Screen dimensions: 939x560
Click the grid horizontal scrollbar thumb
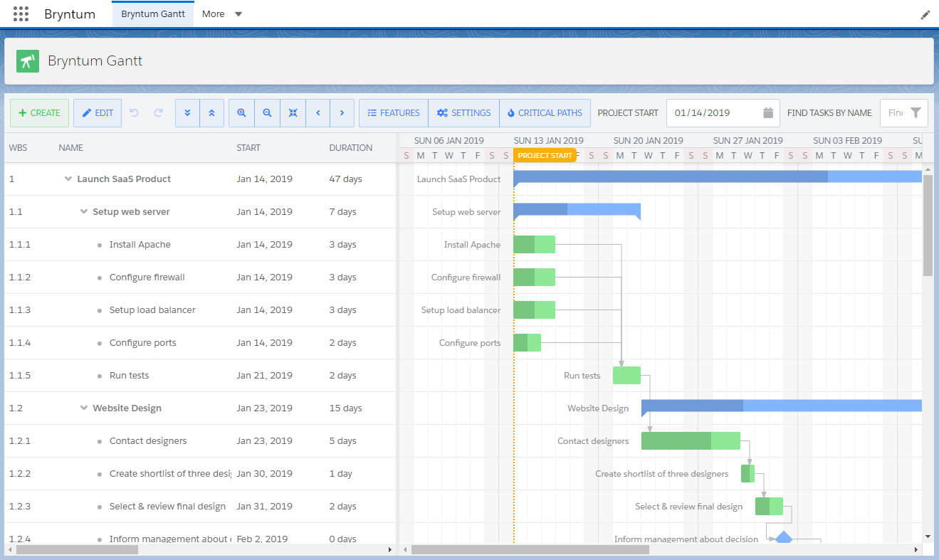(x=77, y=550)
